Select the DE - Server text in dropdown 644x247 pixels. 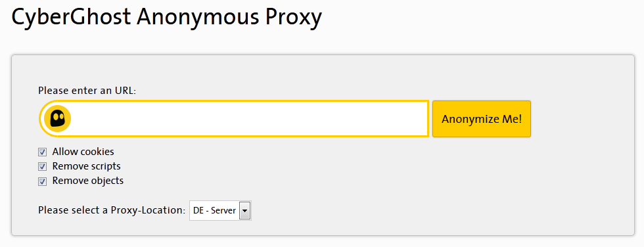pos(214,211)
